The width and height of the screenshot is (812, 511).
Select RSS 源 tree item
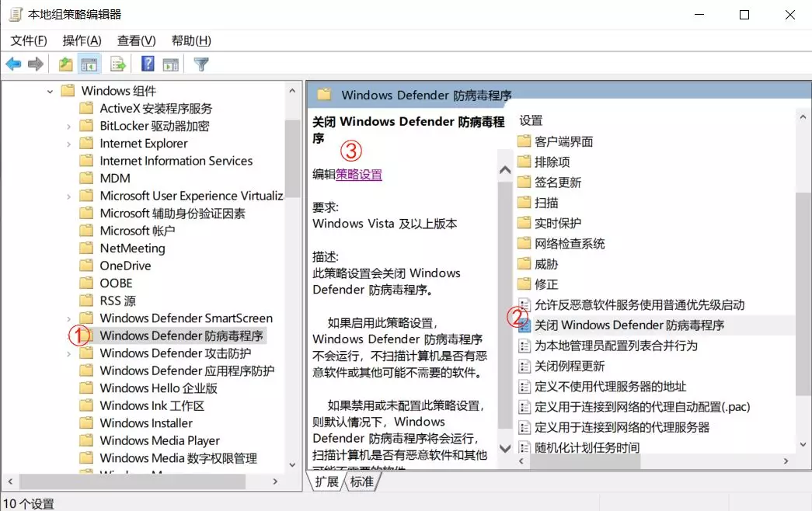117,301
